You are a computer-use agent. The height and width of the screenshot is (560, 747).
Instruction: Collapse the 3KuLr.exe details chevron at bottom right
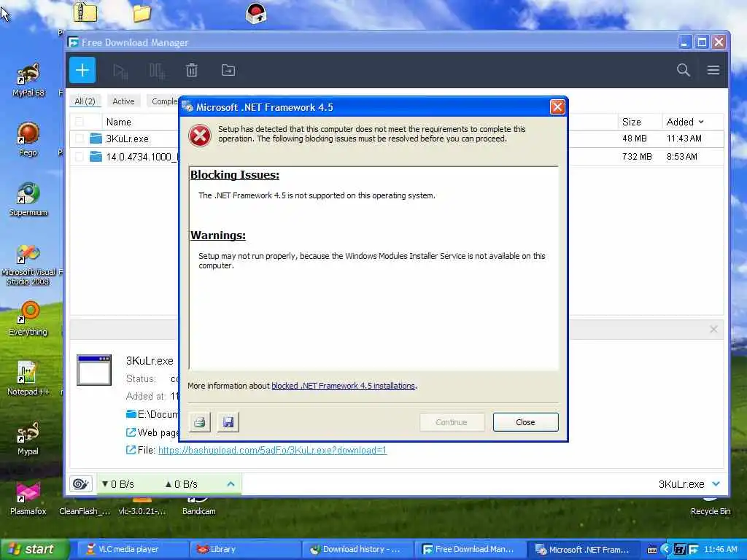716,484
